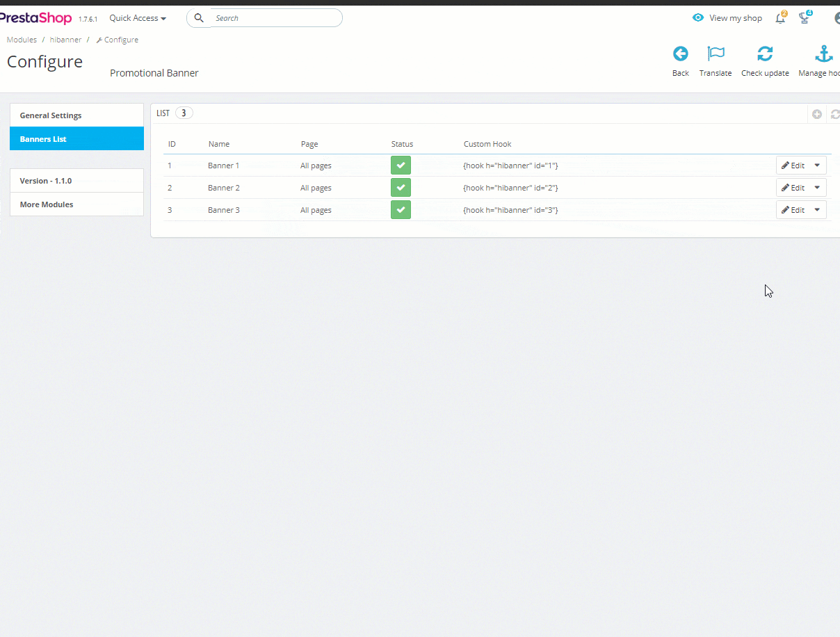Click the Configure breadcrumb
Viewport: 840px width, 637px height.
[x=118, y=40]
